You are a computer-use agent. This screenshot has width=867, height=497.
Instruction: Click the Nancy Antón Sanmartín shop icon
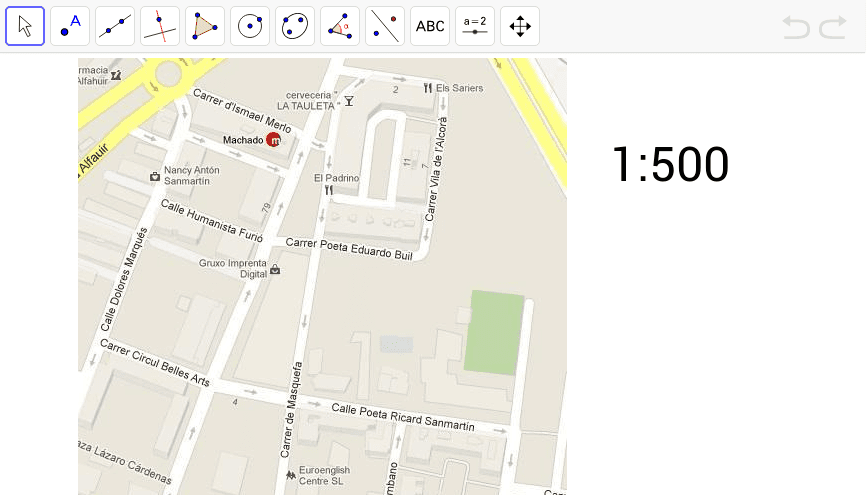155,177
